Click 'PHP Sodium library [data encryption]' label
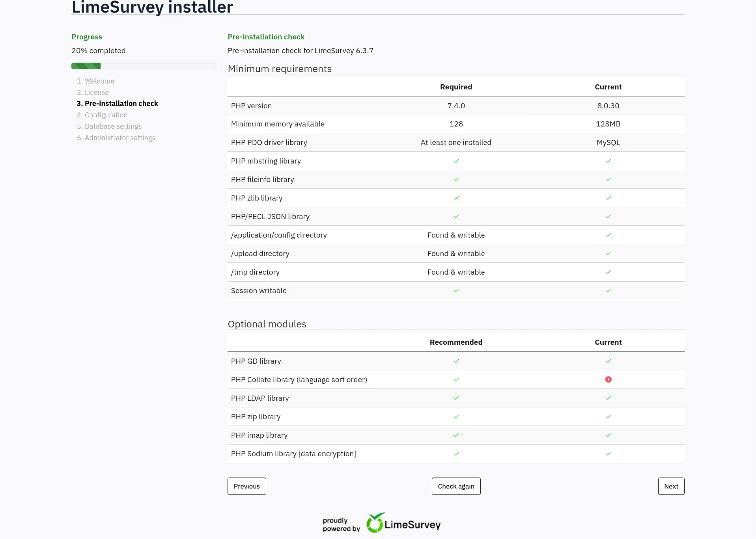 pos(293,454)
